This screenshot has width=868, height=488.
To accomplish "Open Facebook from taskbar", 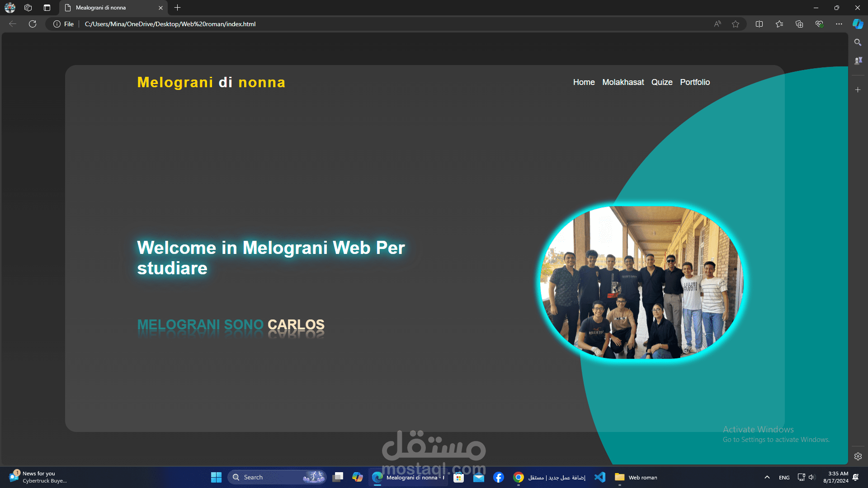I will click(499, 477).
